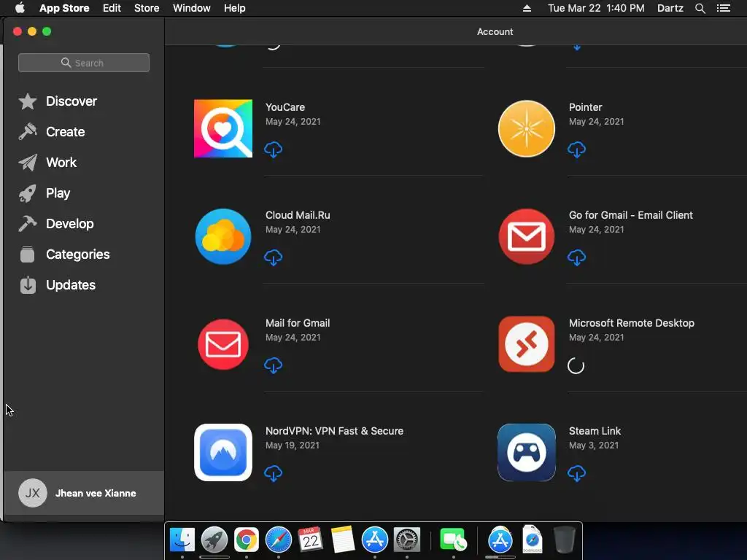Launch Google Chrome from the Dock
Screen dimensions: 747x560
coord(247,540)
